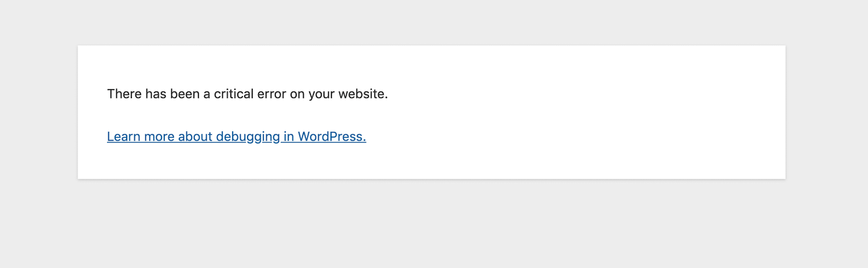Click the gray background below the panel
This screenshot has height=268, width=868.
coord(434,226)
